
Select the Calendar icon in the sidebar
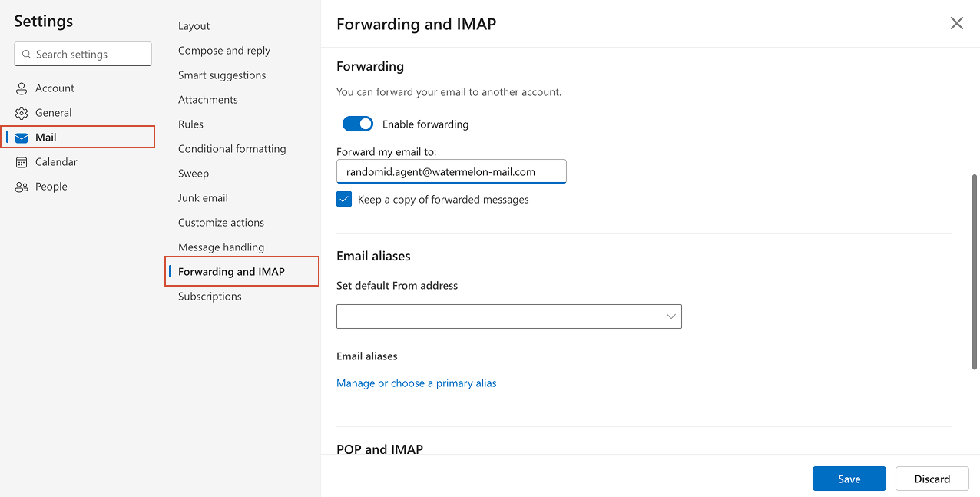pos(22,161)
